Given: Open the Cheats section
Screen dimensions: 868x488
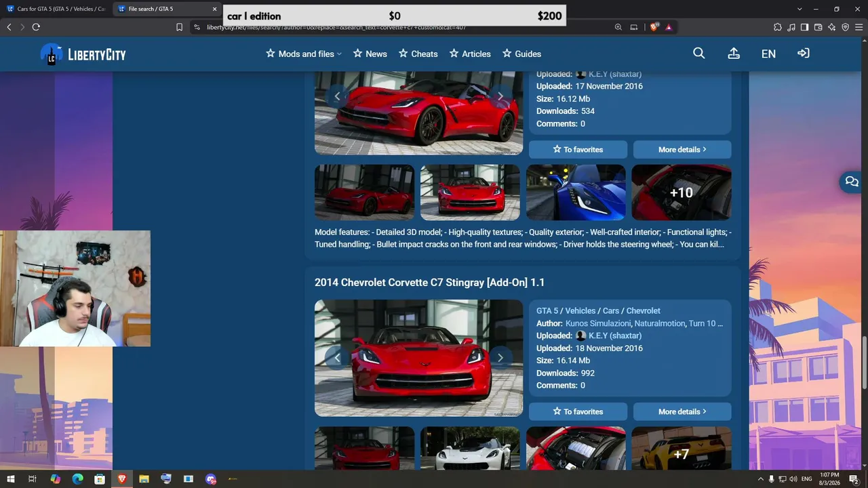Looking at the screenshot, I should (418, 54).
